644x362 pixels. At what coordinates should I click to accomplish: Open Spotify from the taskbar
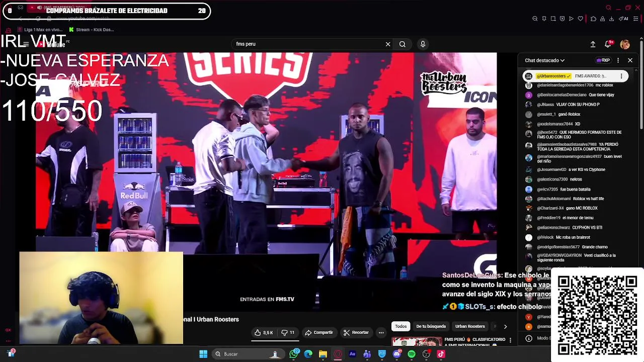pos(412,354)
